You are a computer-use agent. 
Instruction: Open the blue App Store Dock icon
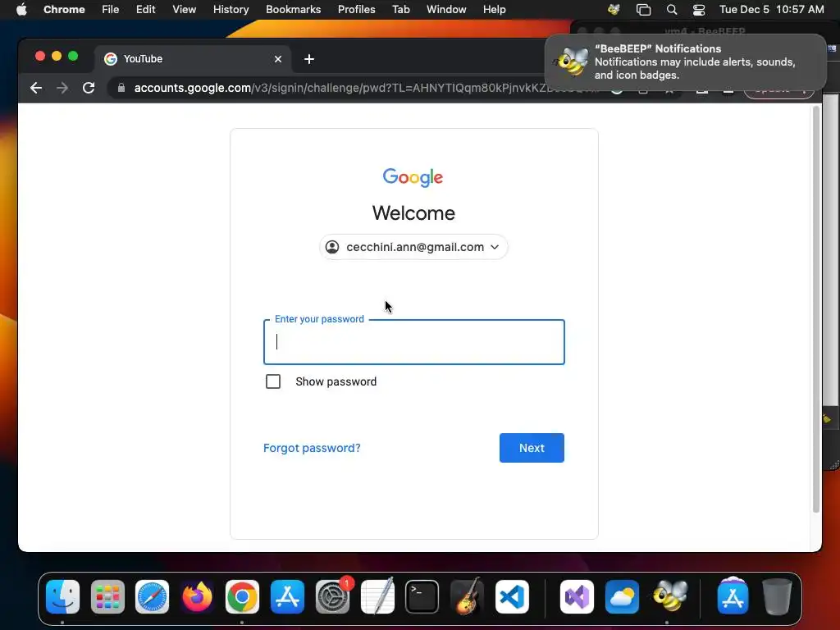click(287, 597)
